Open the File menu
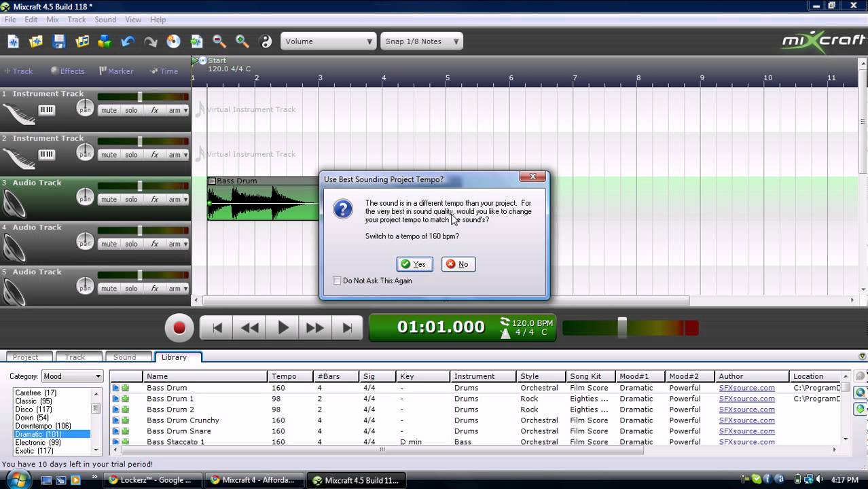 10,20
